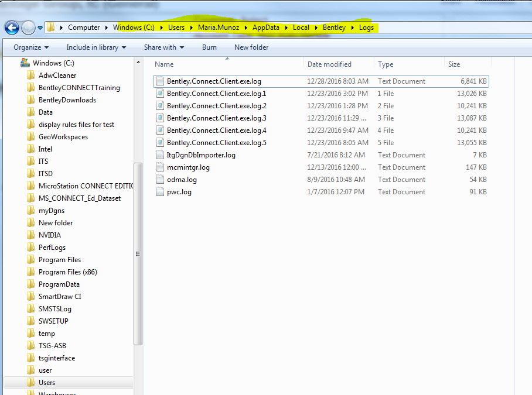
Task: Expand the arrow after Windows (C:) breadcrumb
Action: (161, 28)
